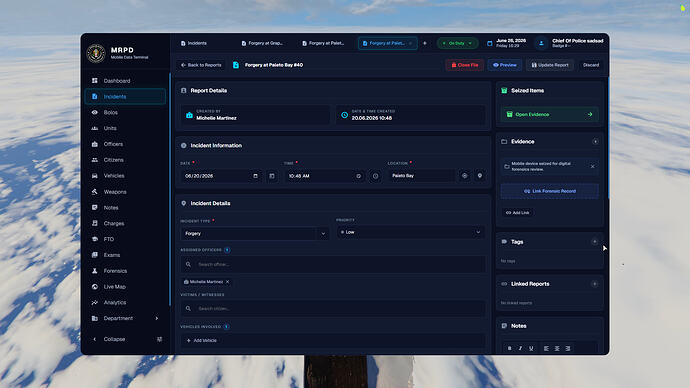Image resolution: width=690 pixels, height=388 pixels.
Task: Add a new evidence item with plus icon
Action: point(595,142)
